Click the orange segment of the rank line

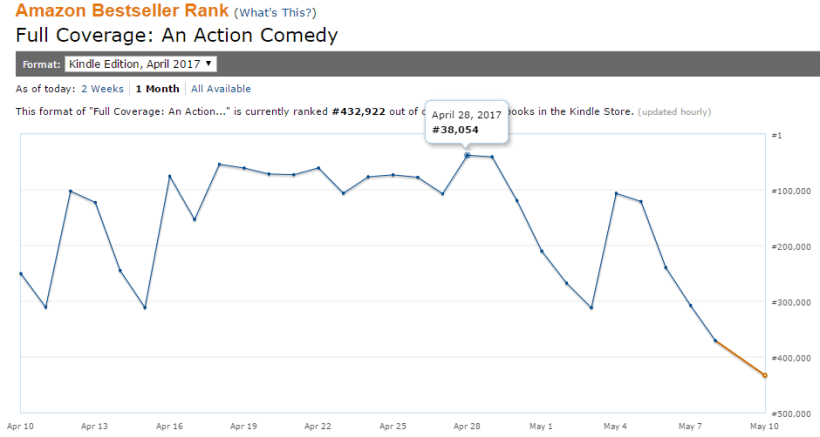[740, 358]
